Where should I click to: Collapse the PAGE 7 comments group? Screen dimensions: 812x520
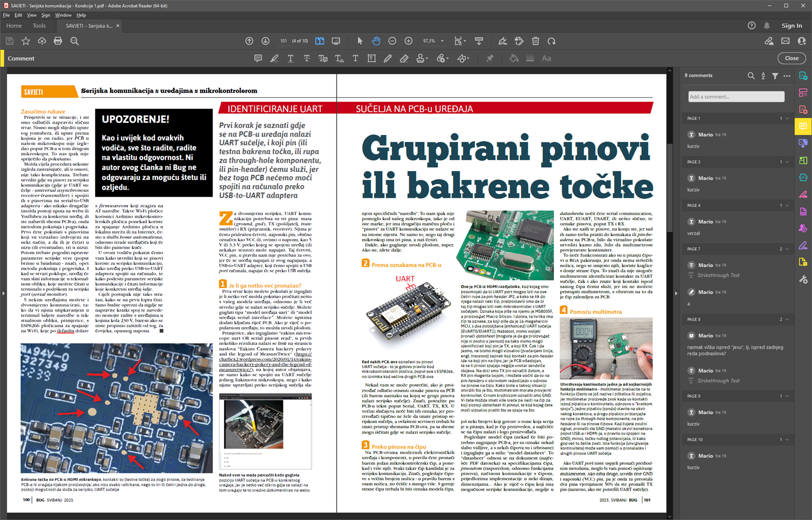(x=787, y=249)
